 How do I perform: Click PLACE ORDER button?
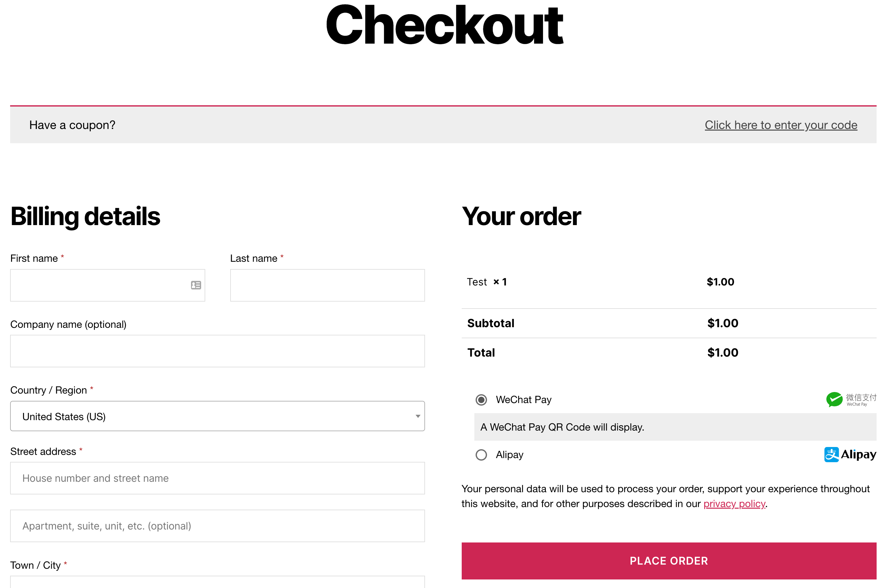point(669,560)
